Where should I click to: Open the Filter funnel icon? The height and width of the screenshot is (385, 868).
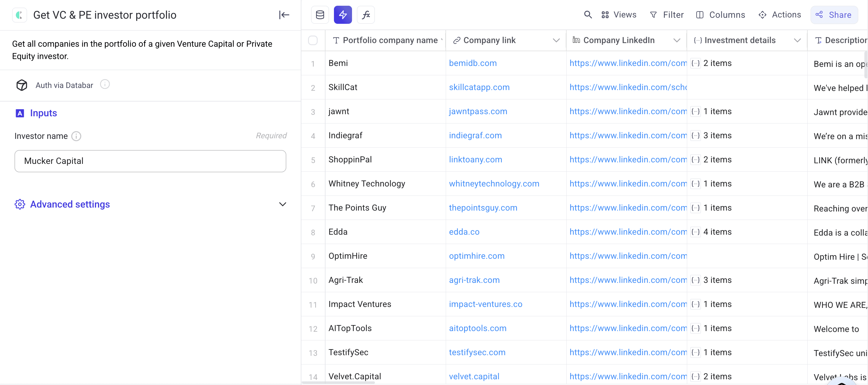(x=653, y=14)
